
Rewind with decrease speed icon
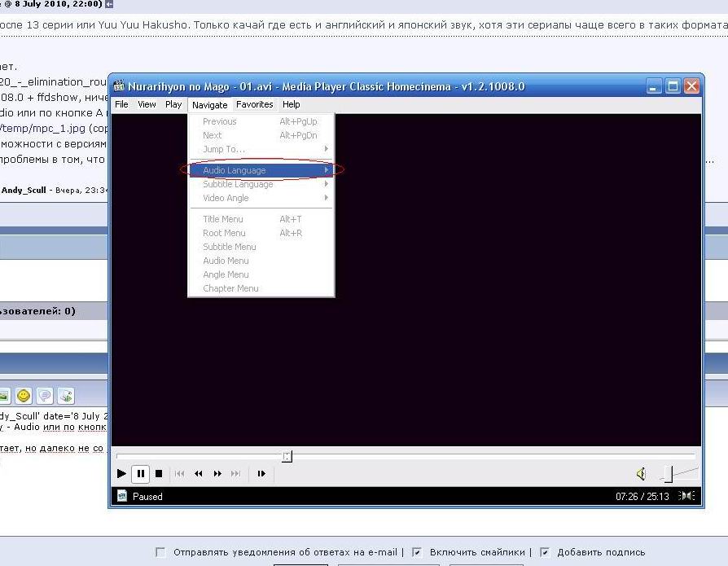pos(199,474)
